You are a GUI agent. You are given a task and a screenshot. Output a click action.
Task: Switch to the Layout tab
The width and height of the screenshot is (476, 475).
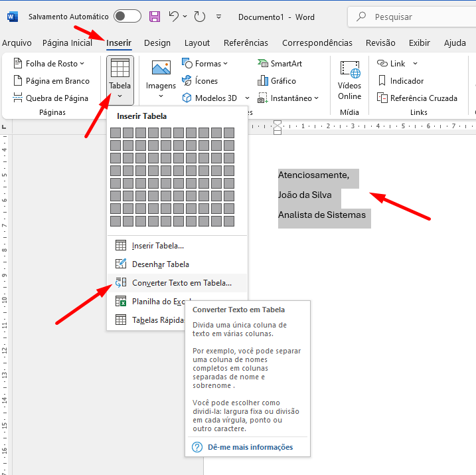197,43
